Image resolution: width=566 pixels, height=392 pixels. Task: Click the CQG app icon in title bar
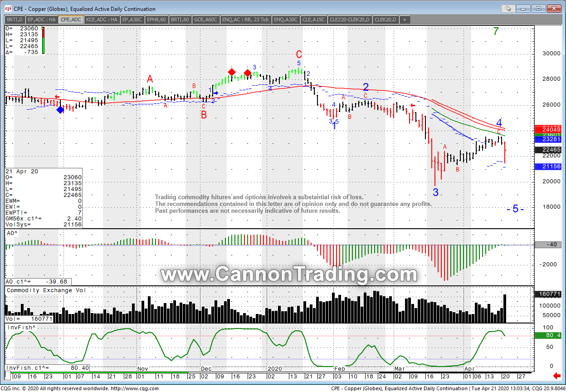tap(7, 9)
